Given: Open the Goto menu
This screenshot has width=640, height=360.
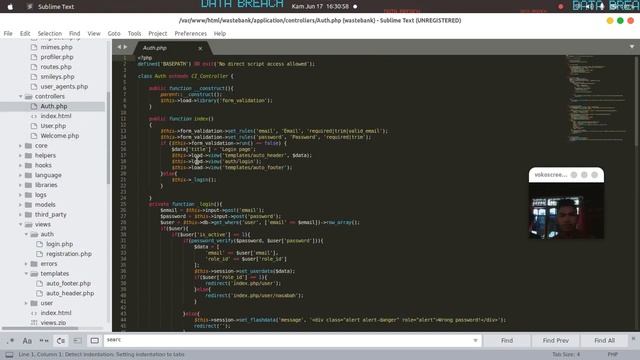Looking at the screenshot, I should click(x=114, y=33).
